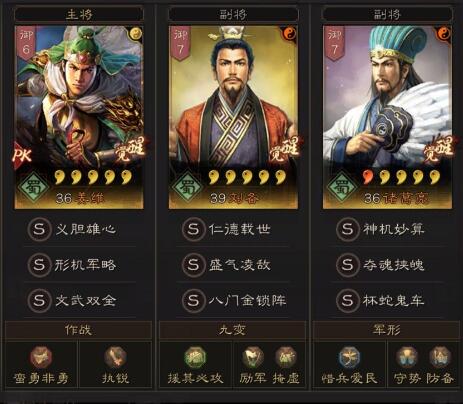Select the 执锐 talent icon
The image size is (463, 404).
115,357
